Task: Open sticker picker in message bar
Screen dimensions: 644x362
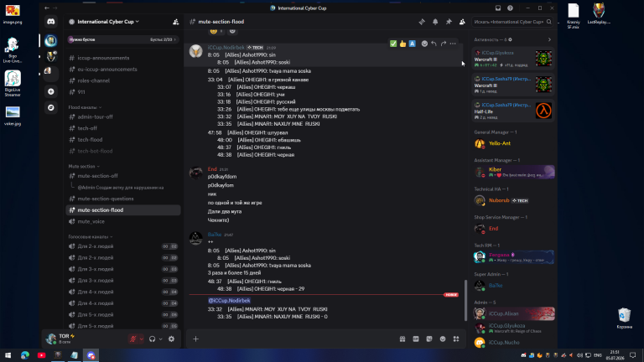Action: click(x=429, y=339)
